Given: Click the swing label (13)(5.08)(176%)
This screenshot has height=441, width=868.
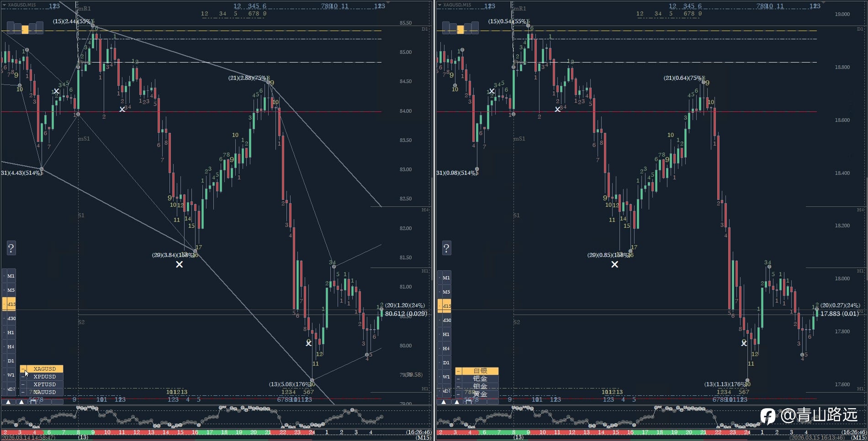Looking at the screenshot, I should (291, 384).
